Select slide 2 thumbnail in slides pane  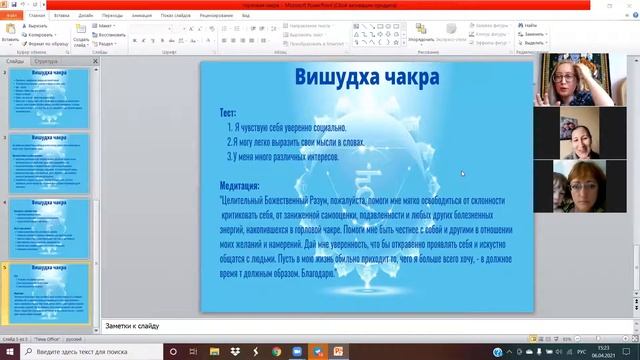pyautogui.click(x=49, y=99)
